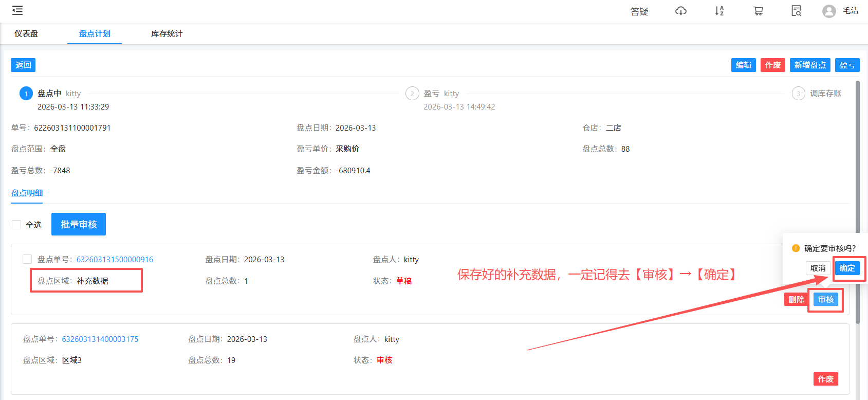Click step 3 调库存账 circle
This screenshot has width=868, height=400.
[x=798, y=94]
